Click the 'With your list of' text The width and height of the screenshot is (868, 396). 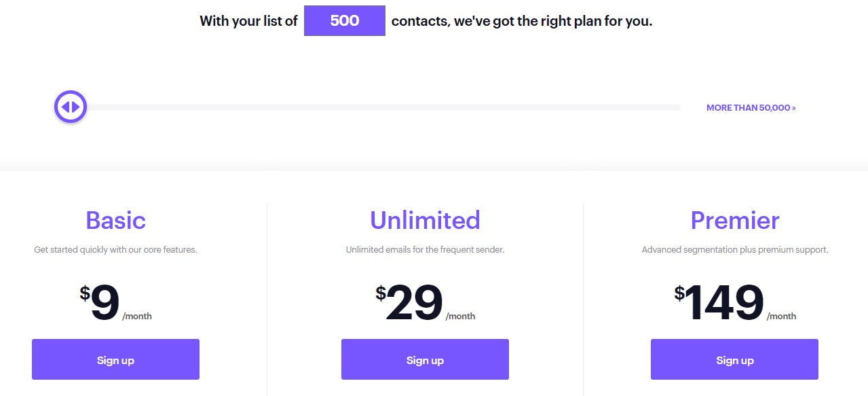[x=248, y=21]
